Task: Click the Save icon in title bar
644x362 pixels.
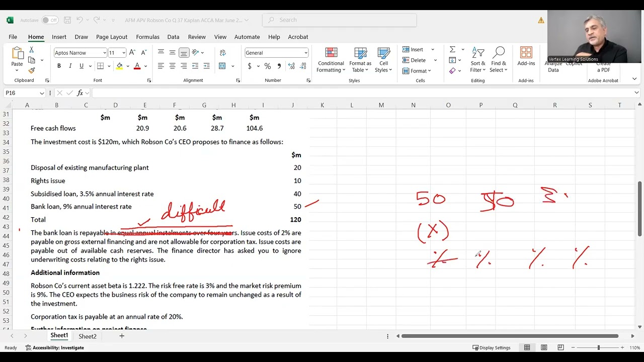Action: [x=67, y=20]
